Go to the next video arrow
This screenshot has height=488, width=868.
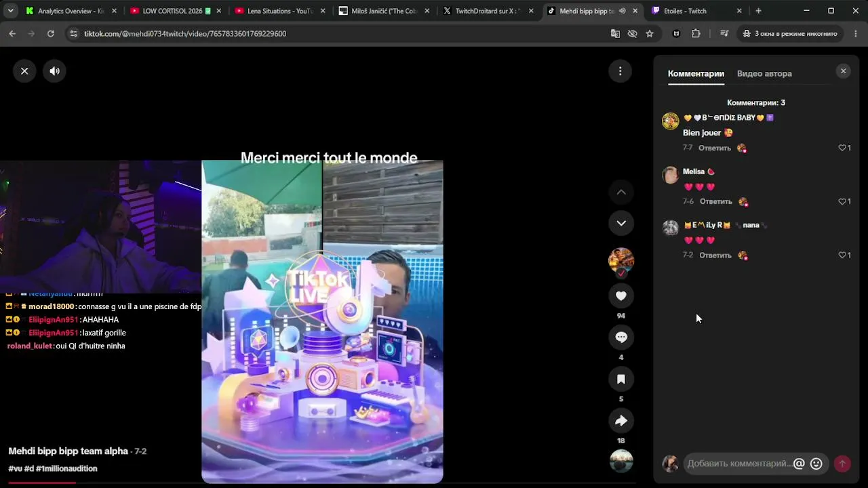click(x=620, y=223)
